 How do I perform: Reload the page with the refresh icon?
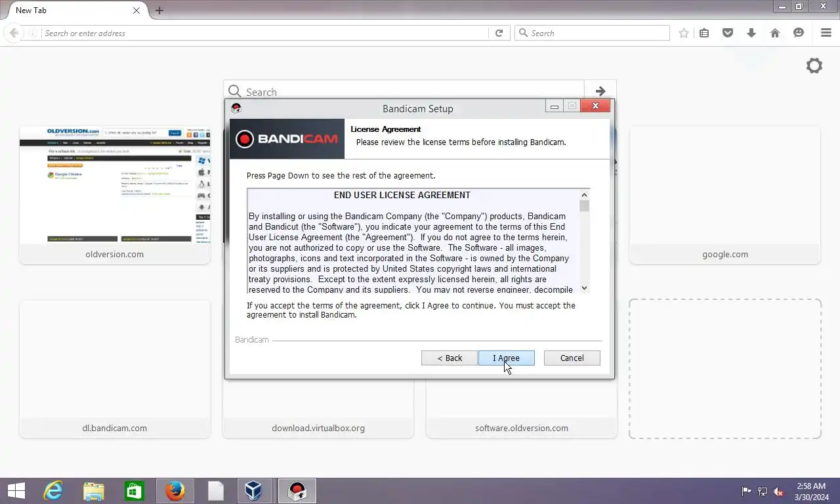coord(499,33)
